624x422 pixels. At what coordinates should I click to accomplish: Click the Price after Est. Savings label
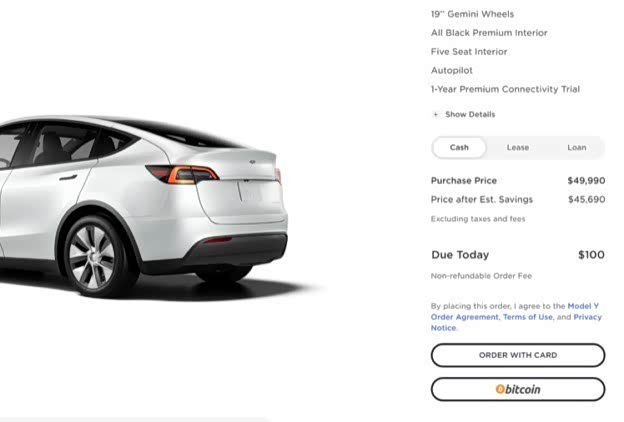(482, 199)
